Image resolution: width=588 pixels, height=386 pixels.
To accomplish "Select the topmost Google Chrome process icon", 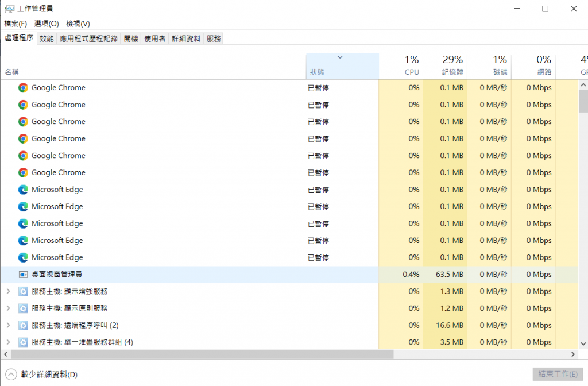I will (x=23, y=88).
